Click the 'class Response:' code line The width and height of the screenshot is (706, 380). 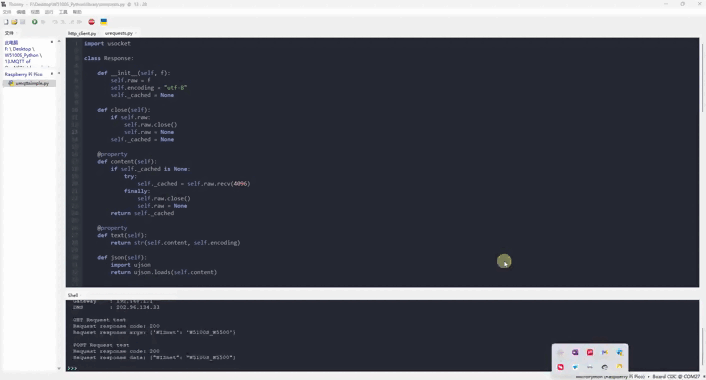click(109, 59)
